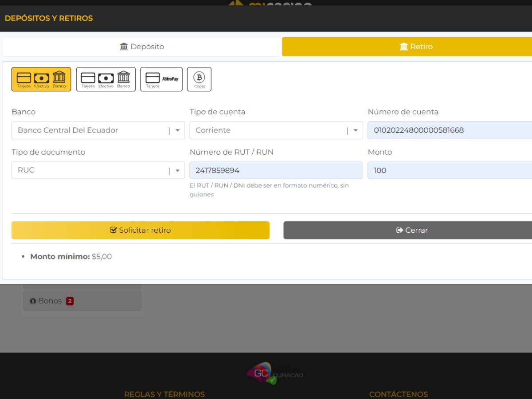The image size is (532, 399).
Task: Click the exit icon in the Cerrar button
Action: (x=399, y=230)
